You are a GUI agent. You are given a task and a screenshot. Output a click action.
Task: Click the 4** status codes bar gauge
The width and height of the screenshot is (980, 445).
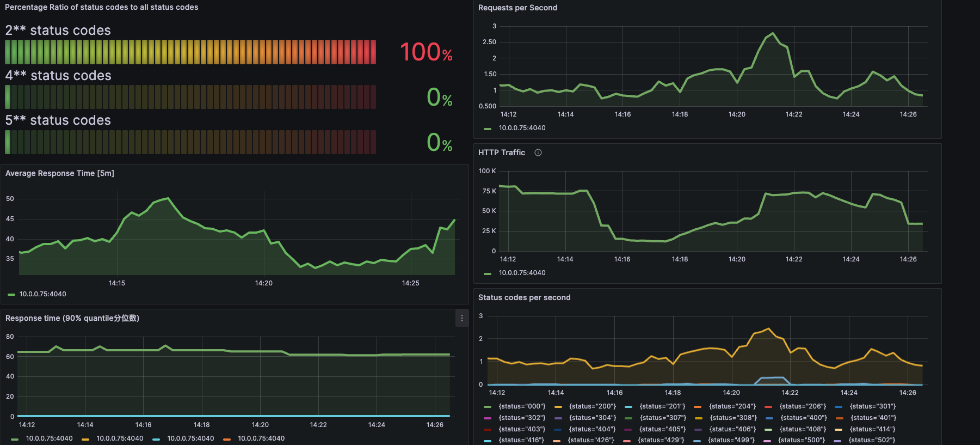click(190, 97)
